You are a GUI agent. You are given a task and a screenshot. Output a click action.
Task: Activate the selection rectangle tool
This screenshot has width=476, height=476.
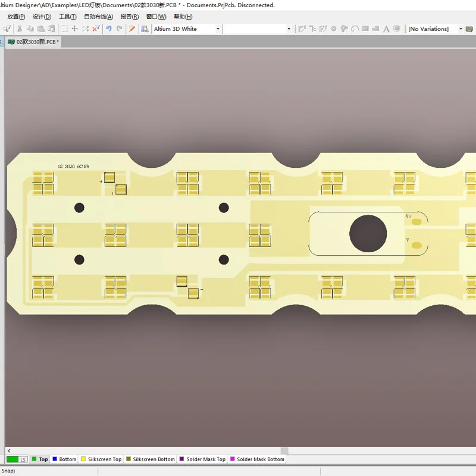click(x=64, y=29)
